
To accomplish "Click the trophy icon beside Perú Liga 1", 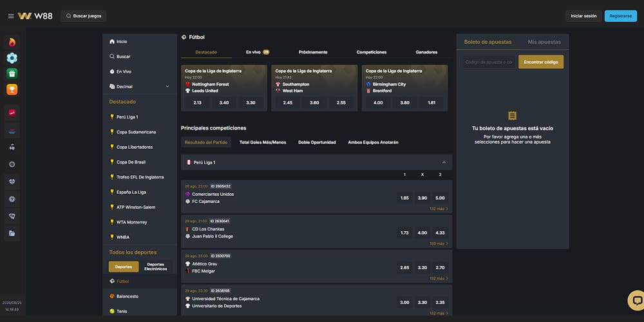I will (111, 117).
